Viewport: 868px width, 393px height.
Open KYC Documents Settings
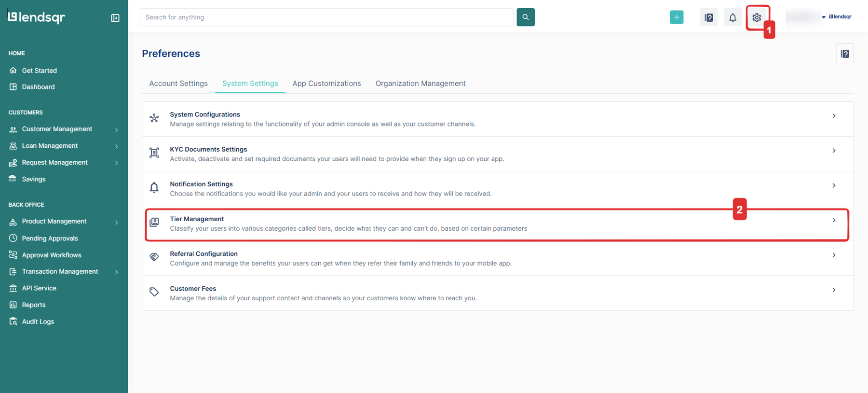click(x=497, y=154)
